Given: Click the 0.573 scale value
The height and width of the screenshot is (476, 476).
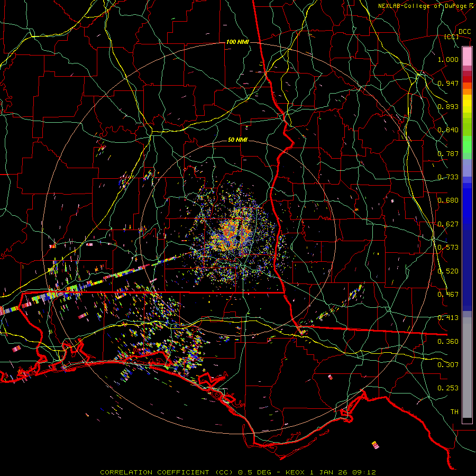Looking at the screenshot, I should point(448,248).
